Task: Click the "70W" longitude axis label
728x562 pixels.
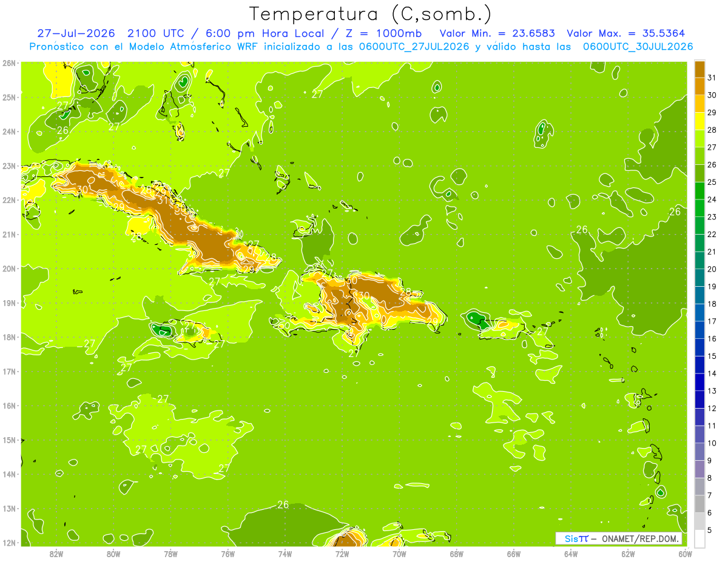Action: pos(399,553)
